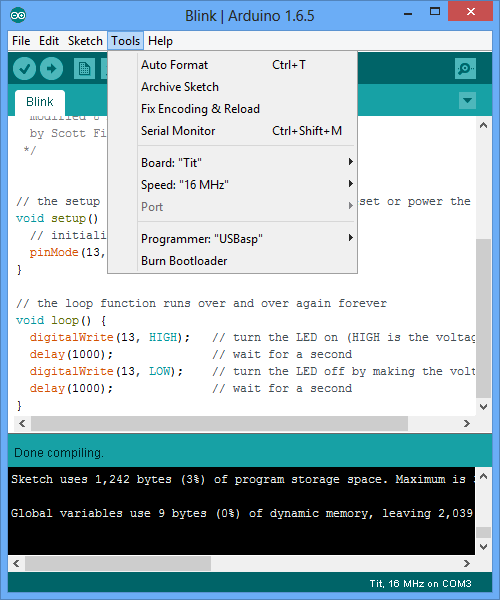Click console horizontal scrollbar thumb

118,563
